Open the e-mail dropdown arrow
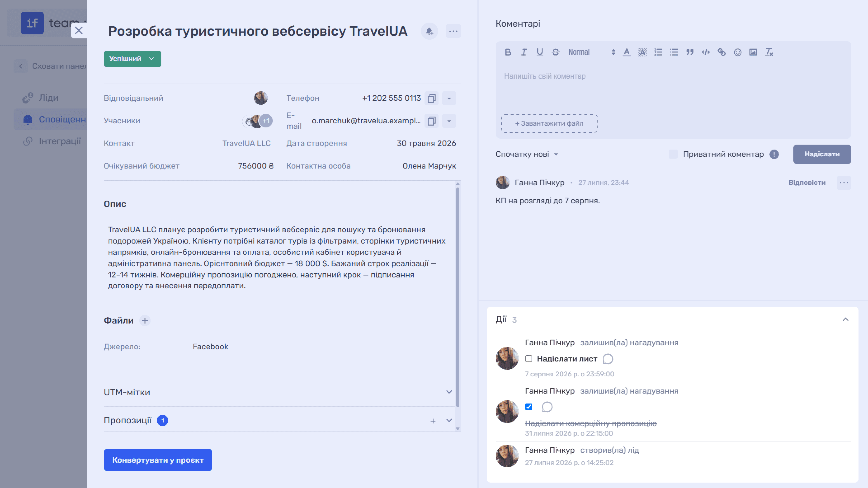Viewport: 868px width, 488px height. tap(449, 121)
